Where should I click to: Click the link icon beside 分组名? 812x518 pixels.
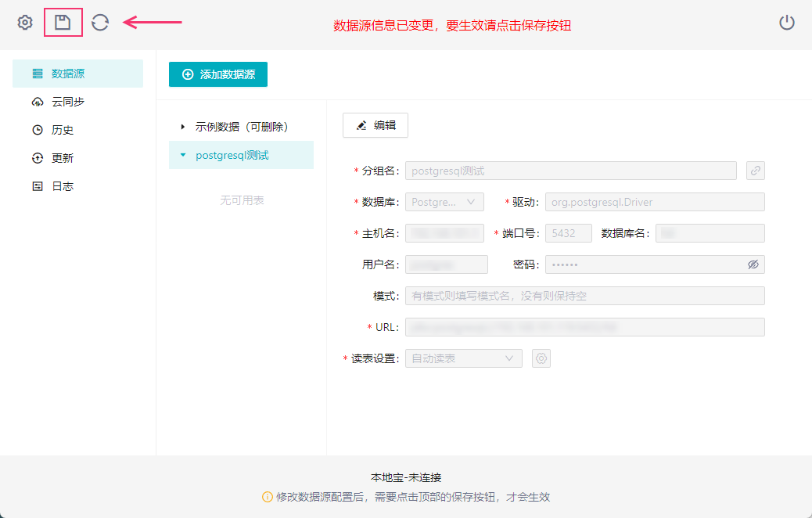click(x=756, y=171)
